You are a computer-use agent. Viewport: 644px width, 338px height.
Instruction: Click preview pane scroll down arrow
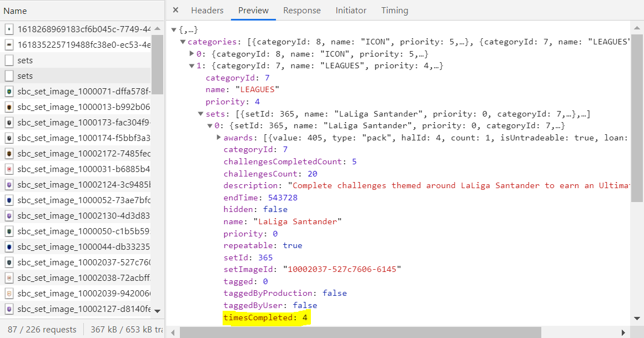[637, 318]
